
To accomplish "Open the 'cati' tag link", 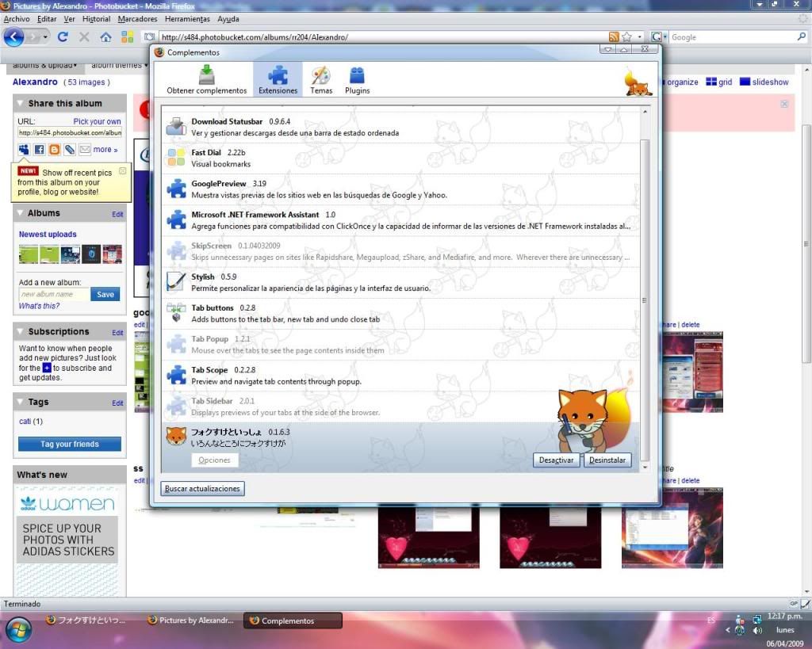I will (x=25, y=422).
